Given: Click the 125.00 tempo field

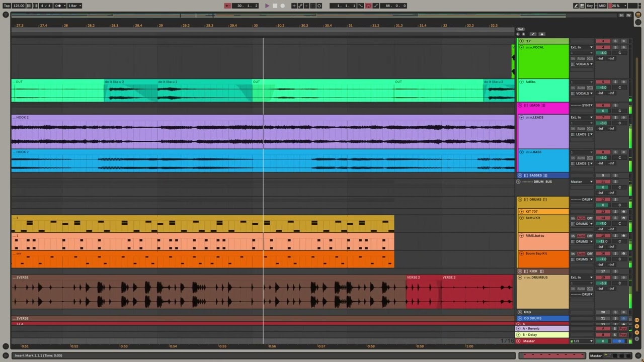Looking at the screenshot, I should coord(19,6).
